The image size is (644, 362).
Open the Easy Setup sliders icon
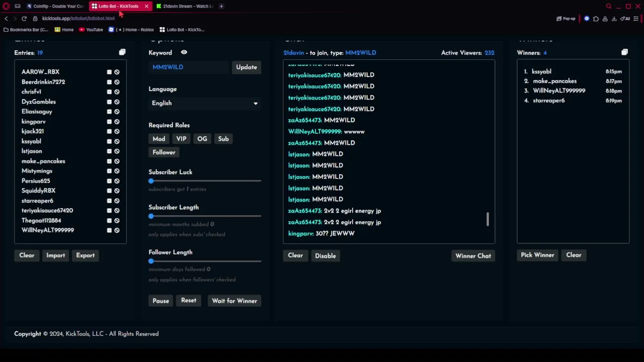point(636,19)
